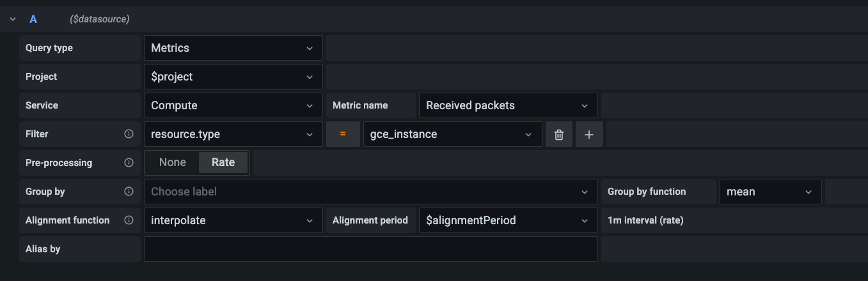Open the resource.type filter key dropdown
868x281 pixels.
pyautogui.click(x=233, y=134)
